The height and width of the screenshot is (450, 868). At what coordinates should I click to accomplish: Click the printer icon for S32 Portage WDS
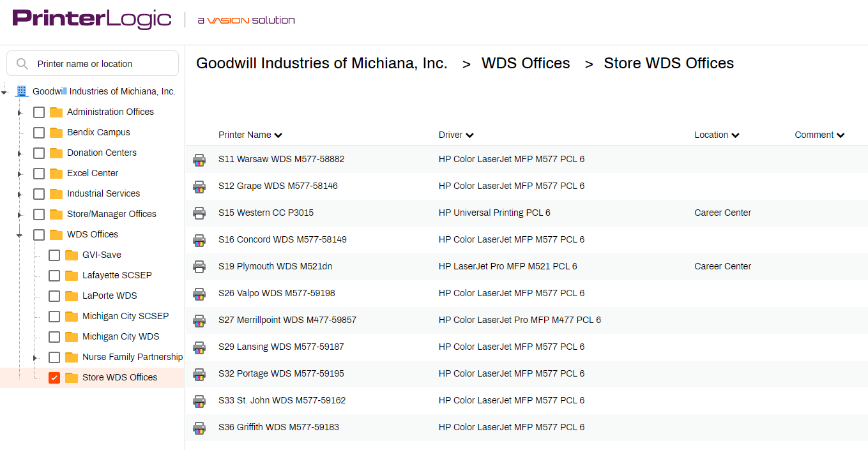coord(199,374)
